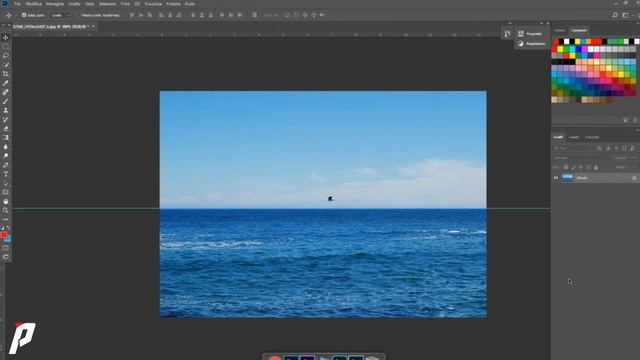This screenshot has height=360, width=640.
Task: Select the Rectangle shape tool
Action: (5, 192)
